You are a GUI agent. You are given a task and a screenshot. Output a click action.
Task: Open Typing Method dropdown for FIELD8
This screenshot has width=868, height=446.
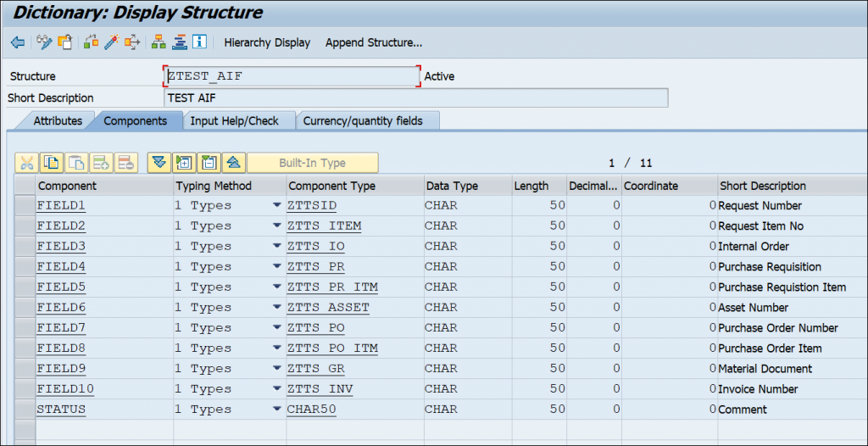(277, 348)
